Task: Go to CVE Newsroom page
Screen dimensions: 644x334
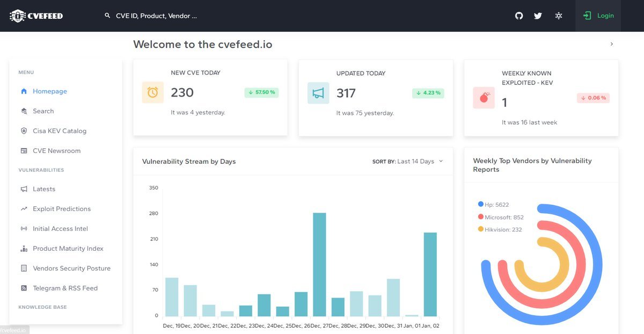Action: (x=56, y=151)
